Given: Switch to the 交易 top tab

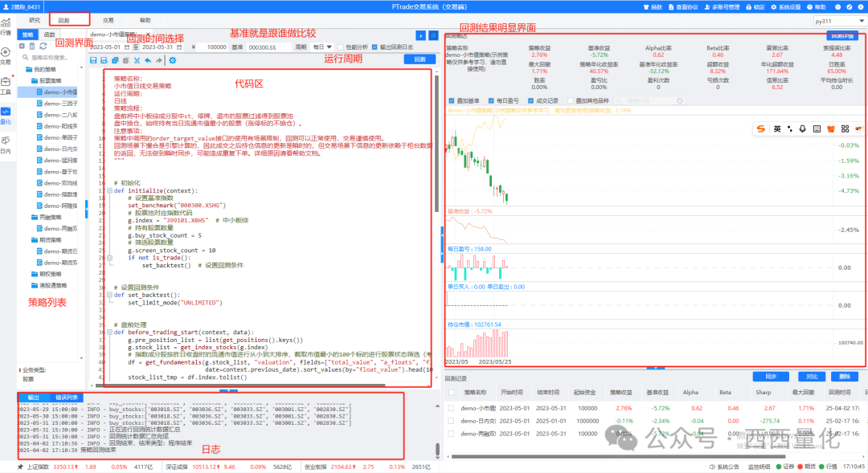Looking at the screenshot, I should 108,20.
